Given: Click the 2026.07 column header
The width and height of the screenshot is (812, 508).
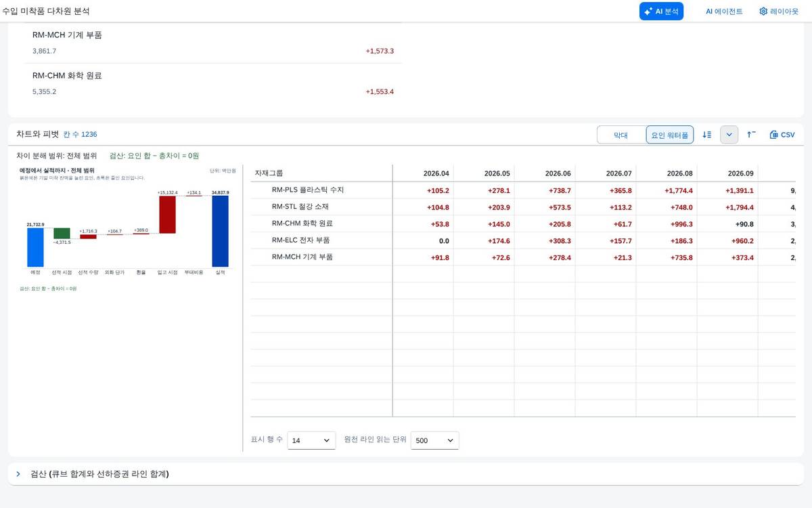Looking at the screenshot, I should coord(606,173).
